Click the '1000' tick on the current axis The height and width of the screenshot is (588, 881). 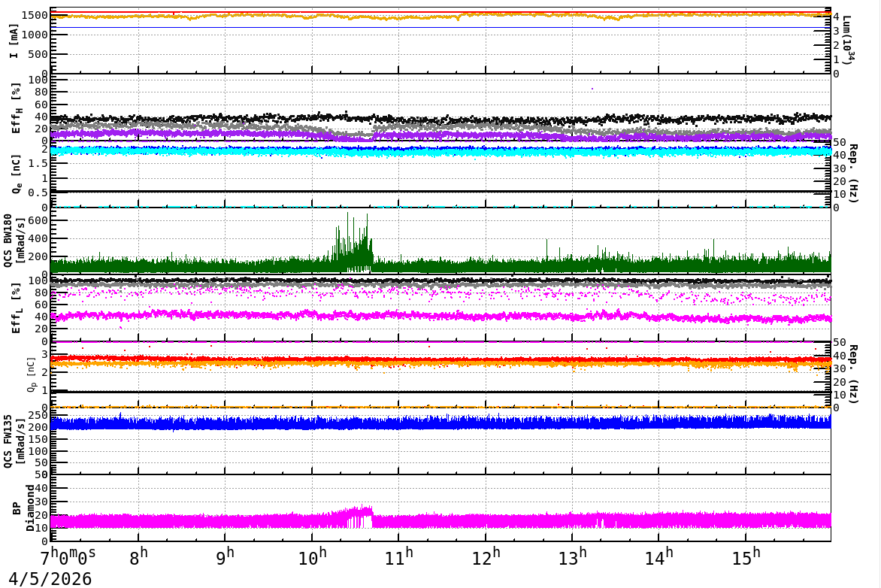[35, 35]
